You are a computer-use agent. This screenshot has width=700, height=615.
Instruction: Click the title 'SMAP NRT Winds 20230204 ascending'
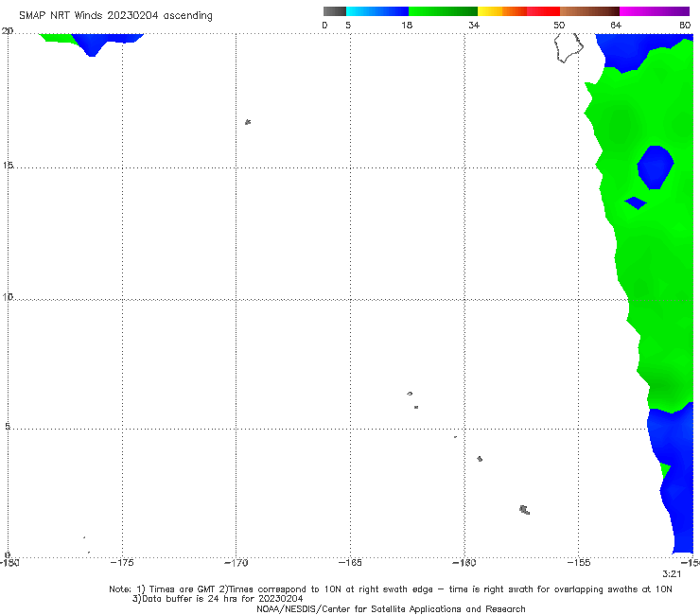[x=115, y=16]
